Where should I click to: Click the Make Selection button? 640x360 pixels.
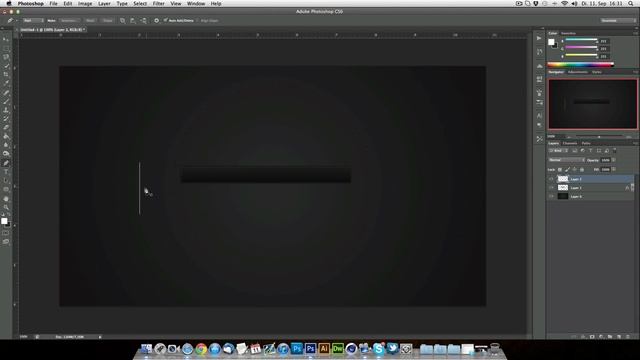69,20
